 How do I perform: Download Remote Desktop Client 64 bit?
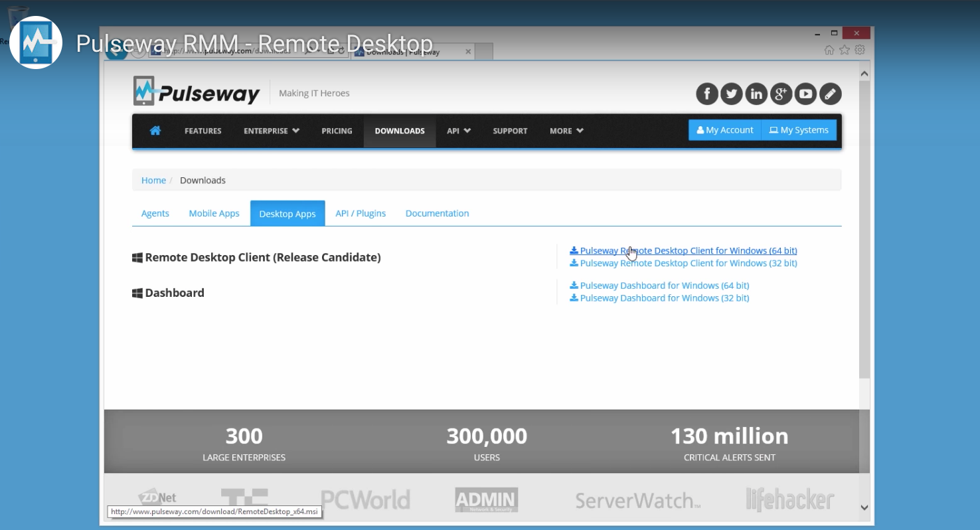click(x=684, y=250)
